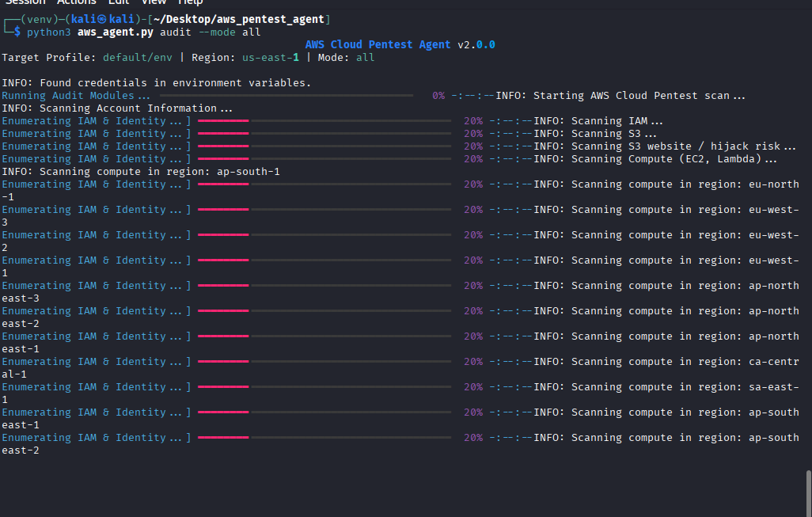Open the View menu
This screenshot has width=812, height=517.
click(x=154, y=2)
